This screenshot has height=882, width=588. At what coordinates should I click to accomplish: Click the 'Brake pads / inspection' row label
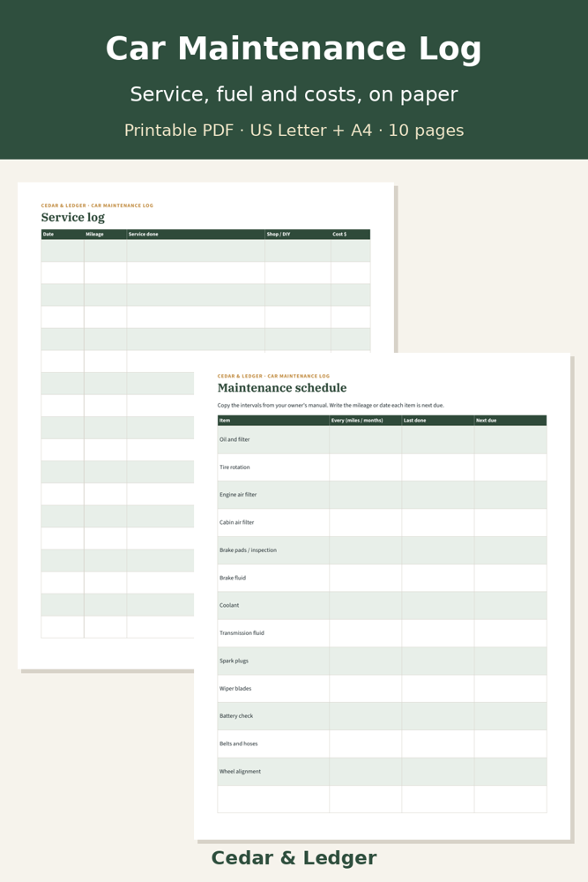click(x=248, y=550)
